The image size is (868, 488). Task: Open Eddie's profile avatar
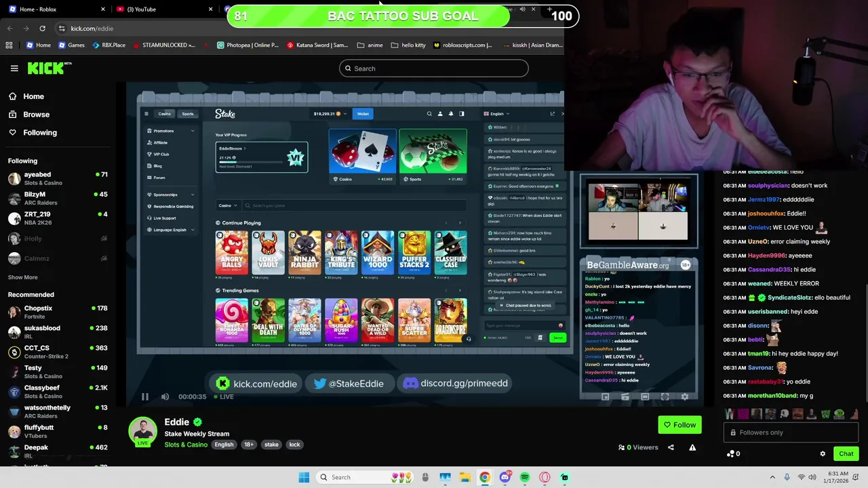click(143, 431)
